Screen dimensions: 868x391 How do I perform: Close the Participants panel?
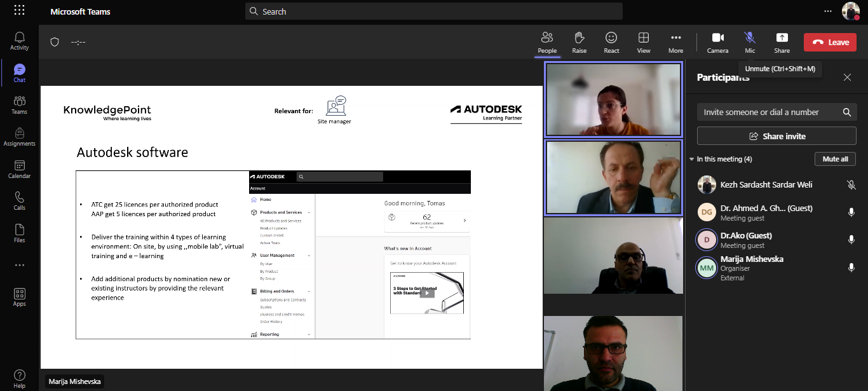pos(847,78)
